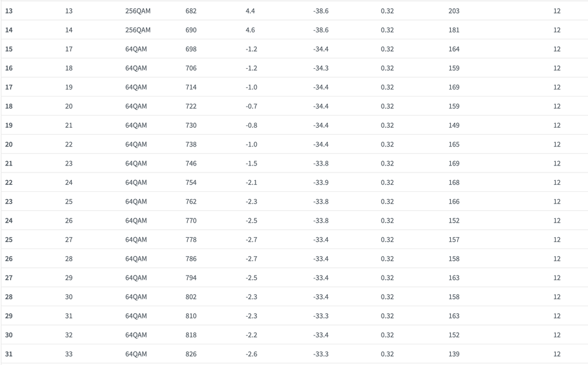Viewport: 588px width, 365px height.
Task: Select the 139 value in row 31
Action: click(x=454, y=354)
